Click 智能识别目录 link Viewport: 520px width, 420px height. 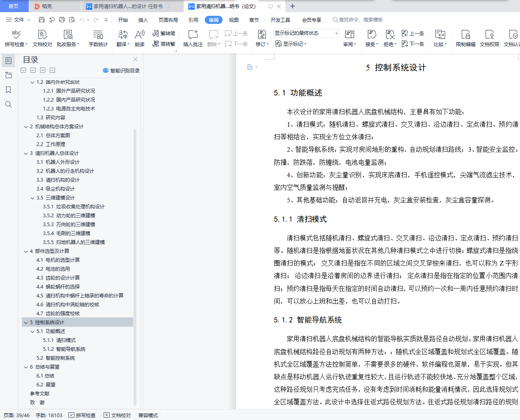pyautogui.click(x=121, y=70)
